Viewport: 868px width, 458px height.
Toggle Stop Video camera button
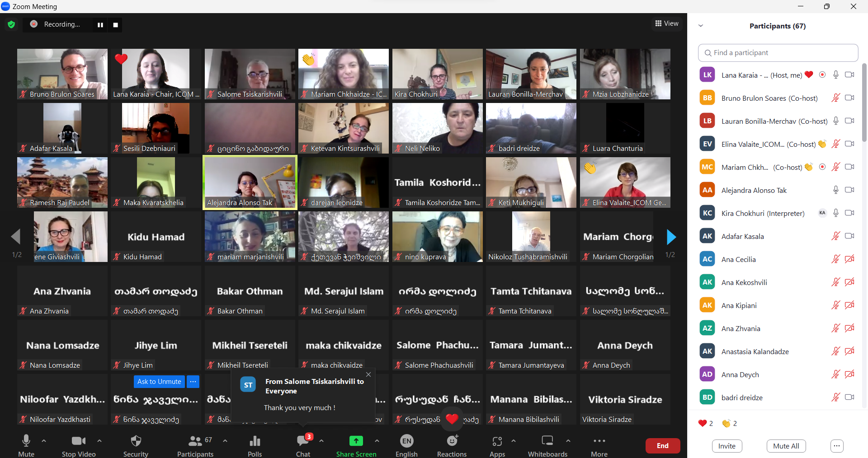tap(78, 441)
